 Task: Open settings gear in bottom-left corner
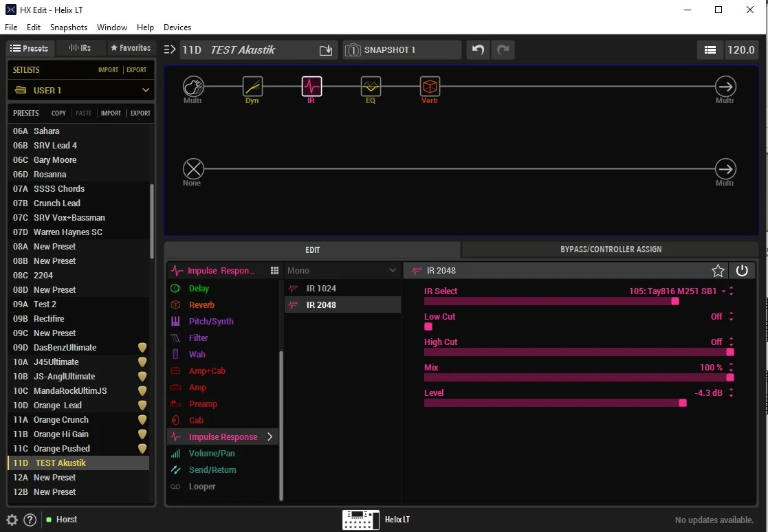pos(12,520)
